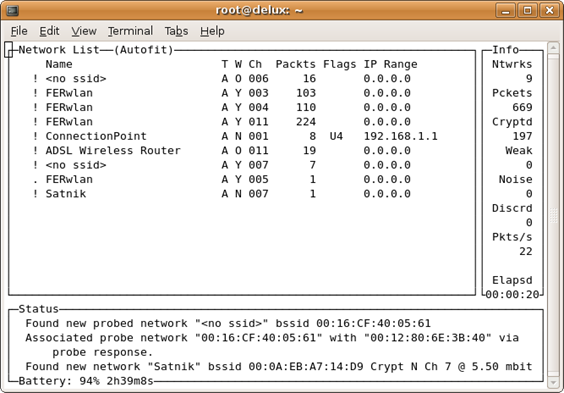
Task: Open the Help menu
Action: [212, 31]
